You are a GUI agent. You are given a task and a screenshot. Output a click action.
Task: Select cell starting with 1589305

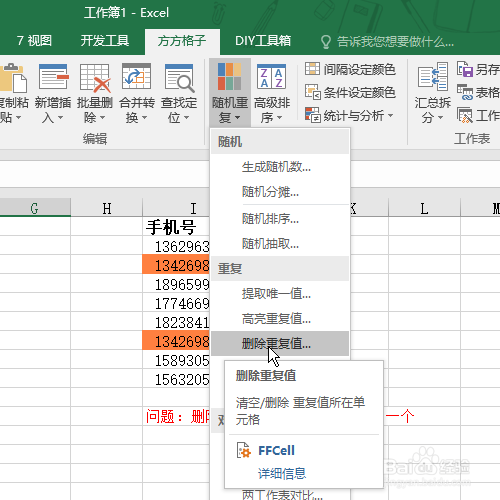click(x=176, y=360)
